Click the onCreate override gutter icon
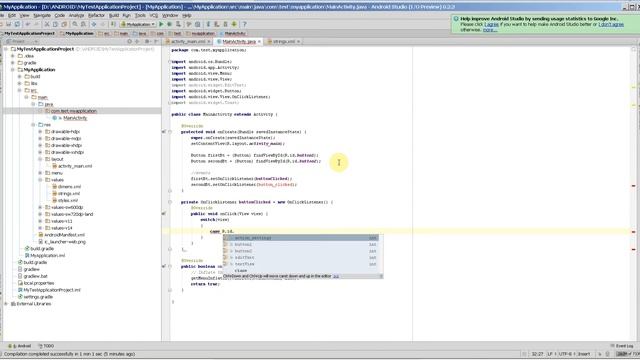This screenshot has width=640, height=360. pyautogui.click(x=164, y=132)
